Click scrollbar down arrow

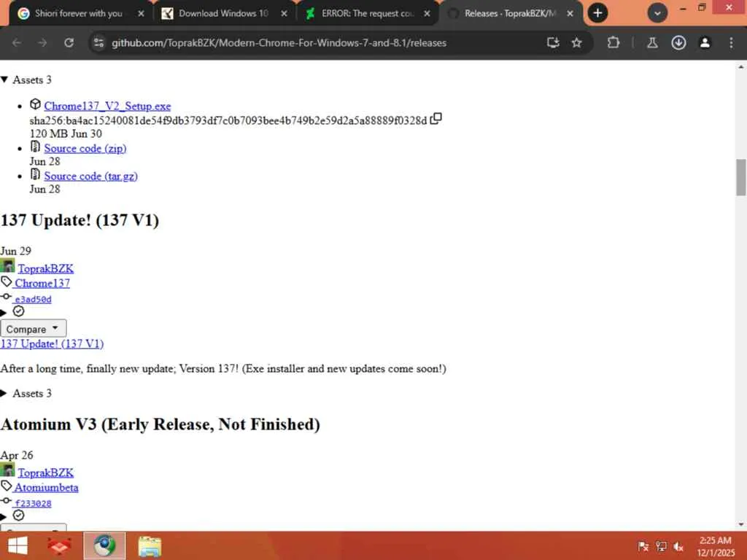(x=741, y=524)
